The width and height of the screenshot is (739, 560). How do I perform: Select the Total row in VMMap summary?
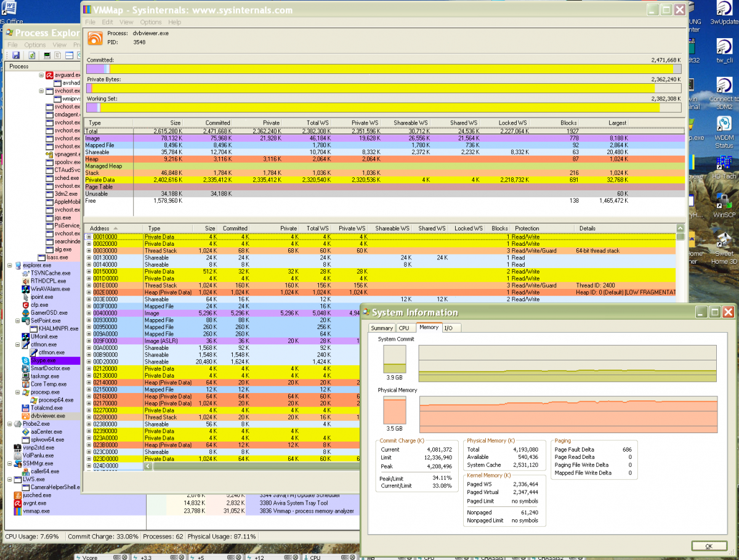click(x=384, y=131)
